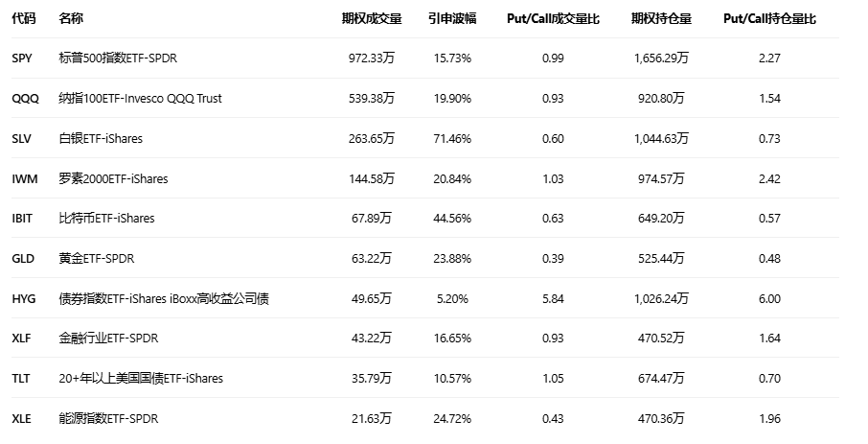Viewport: 868px width, 444px height.
Task: Click SPY's 972.33万 option volume cell
Action: 371,58
